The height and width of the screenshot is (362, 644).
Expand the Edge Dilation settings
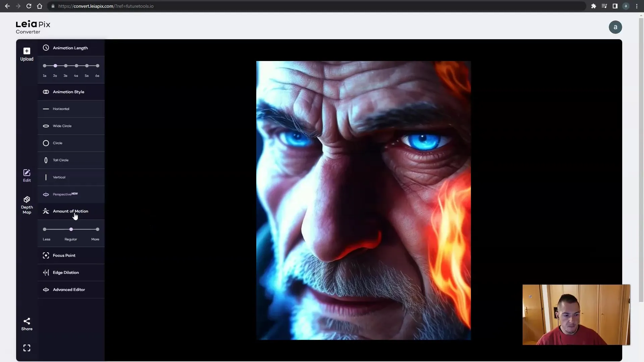(65, 272)
